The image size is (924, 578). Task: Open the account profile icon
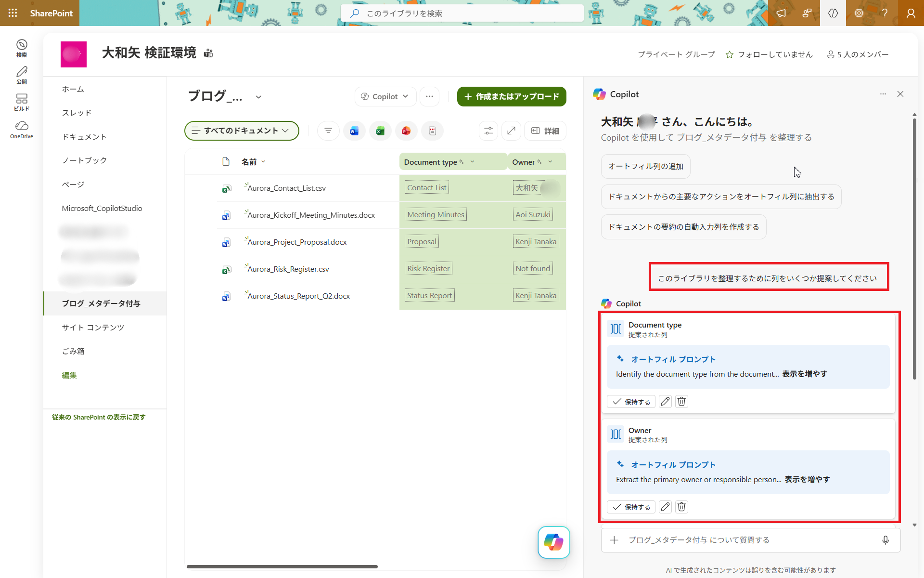(911, 13)
